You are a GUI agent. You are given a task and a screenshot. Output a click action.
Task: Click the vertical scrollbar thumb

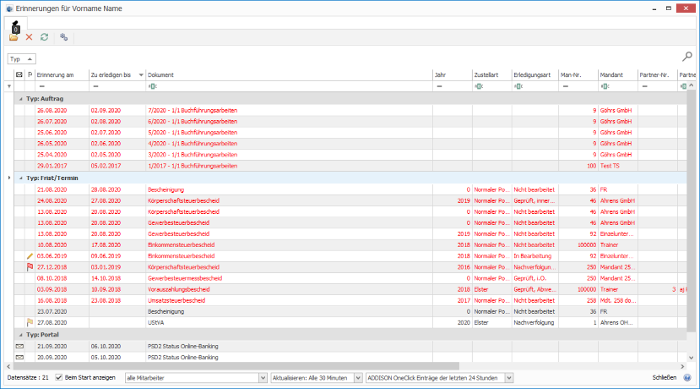coord(691,210)
